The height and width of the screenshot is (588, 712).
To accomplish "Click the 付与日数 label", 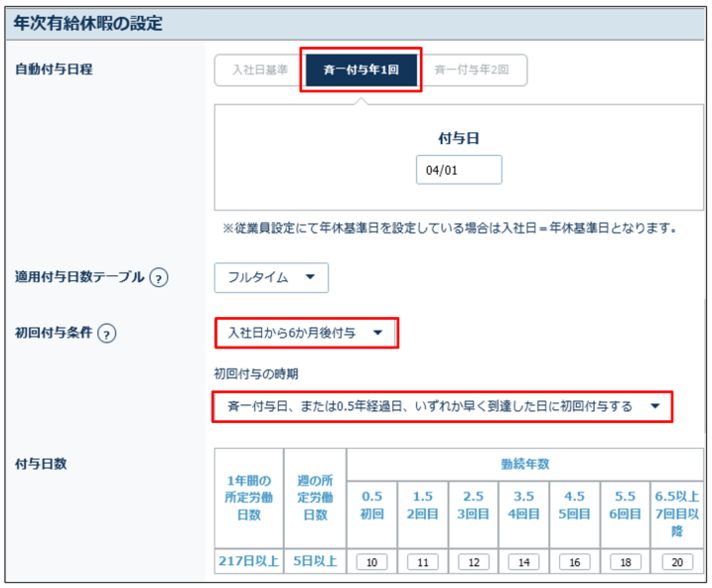I will pyautogui.click(x=41, y=464).
